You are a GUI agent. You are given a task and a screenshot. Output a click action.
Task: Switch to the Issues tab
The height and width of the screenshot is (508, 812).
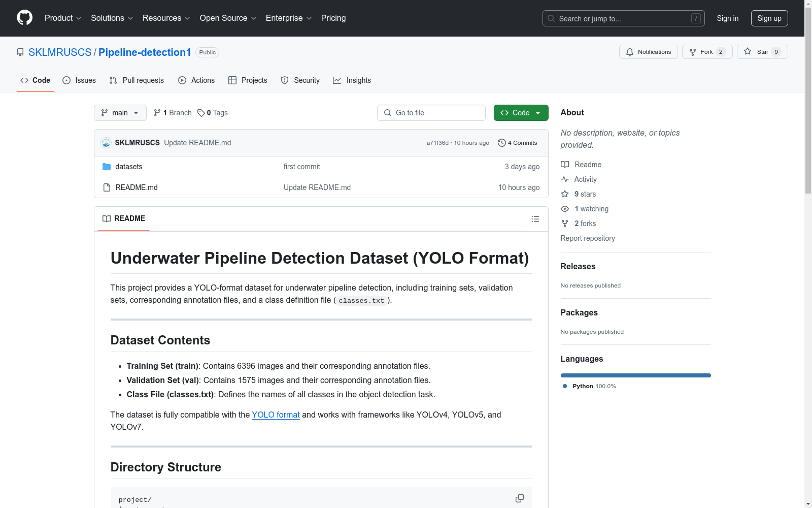(x=79, y=80)
